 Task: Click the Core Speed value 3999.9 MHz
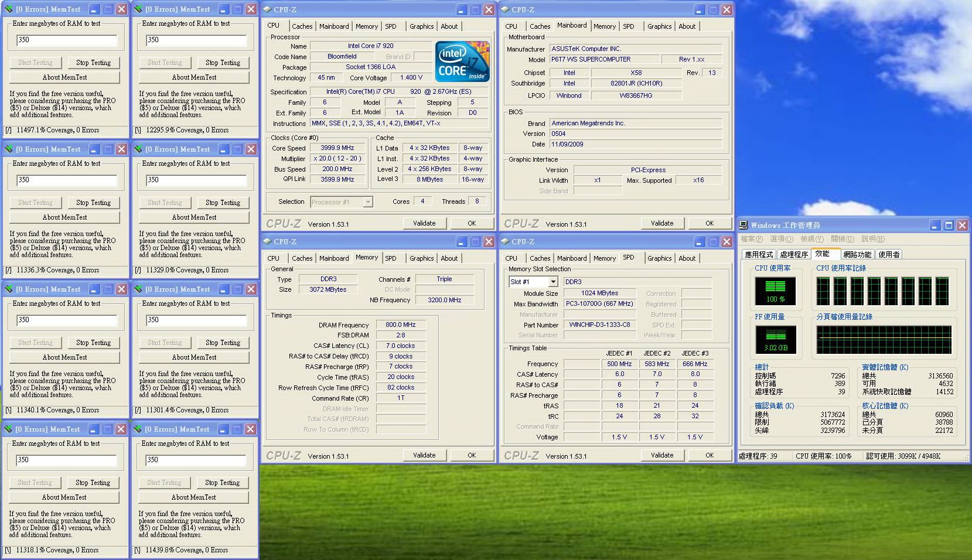(x=337, y=148)
